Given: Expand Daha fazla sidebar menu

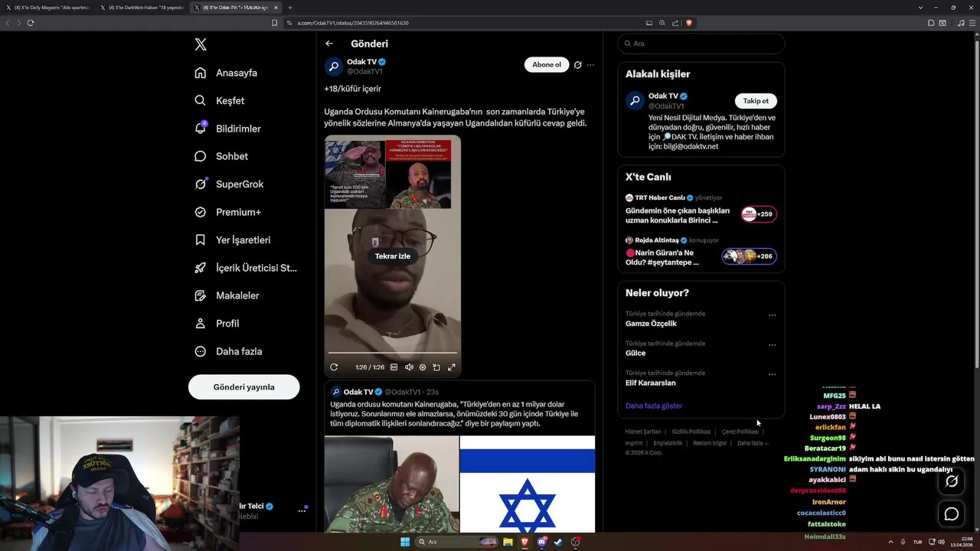Looking at the screenshot, I should point(228,351).
